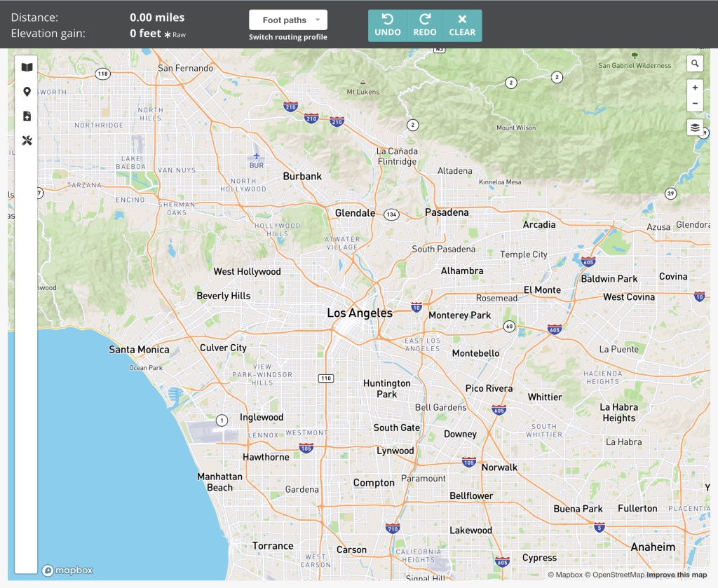
Task: Open the route library book icon
Action: [27, 67]
